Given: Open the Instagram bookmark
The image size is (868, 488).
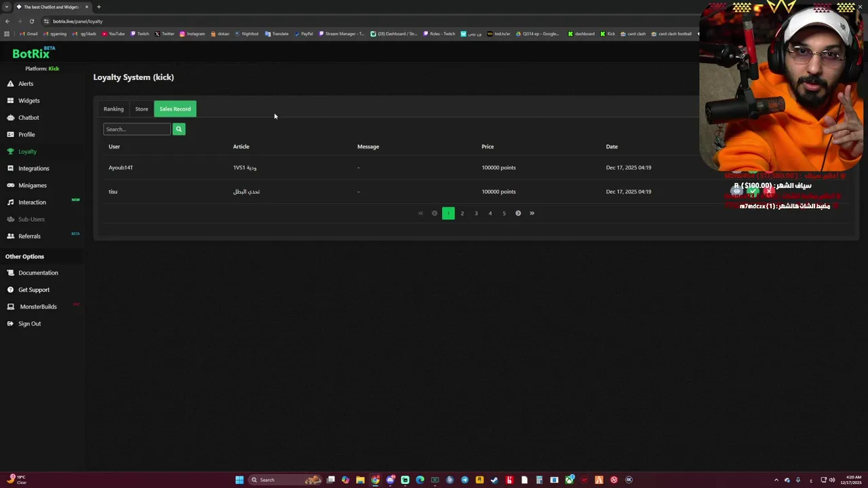Looking at the screenshot, I should click(x=192, y=34).
